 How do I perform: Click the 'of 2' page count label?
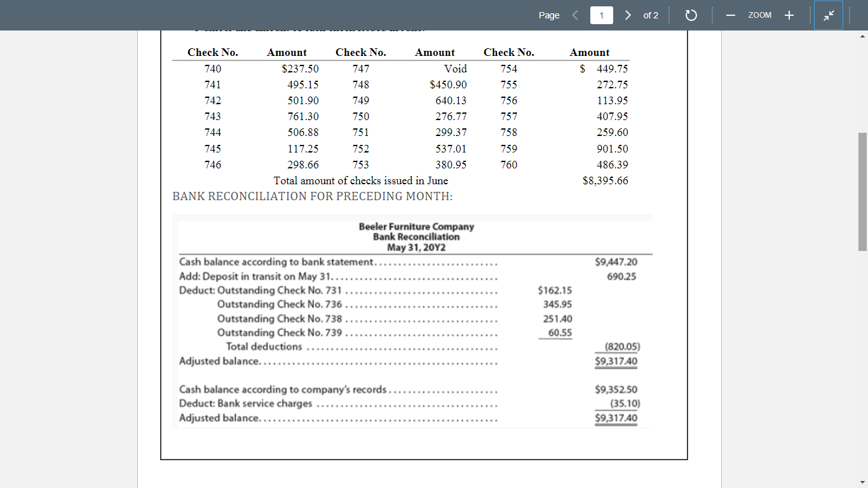651,15
